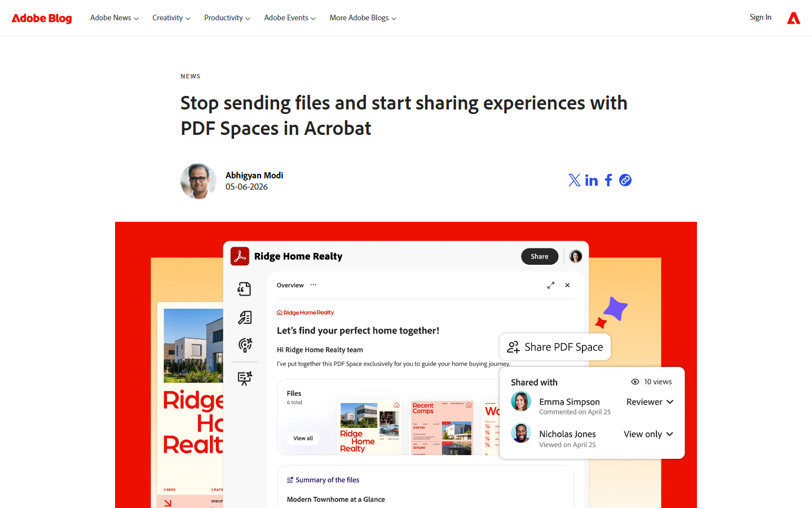Click the Files 6 total label
The image size is (812, 508).
click(x=294, y=397)
